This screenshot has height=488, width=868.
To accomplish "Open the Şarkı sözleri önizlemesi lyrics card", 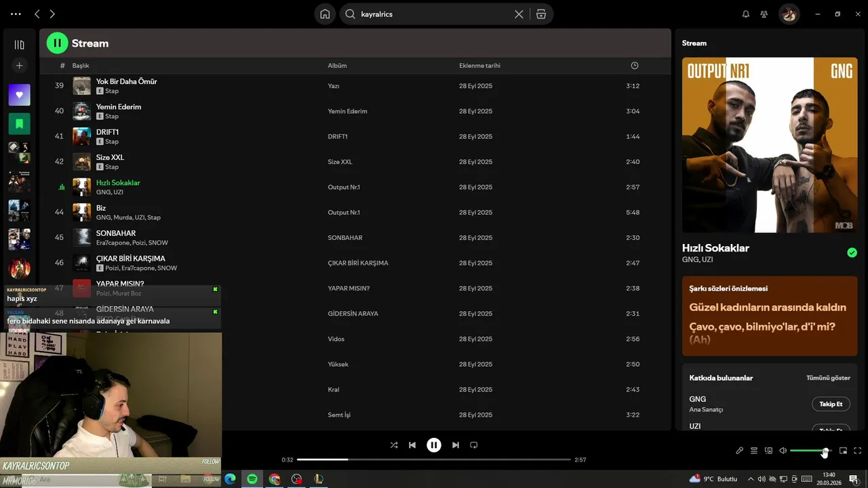I will click(x=770, y=316).
